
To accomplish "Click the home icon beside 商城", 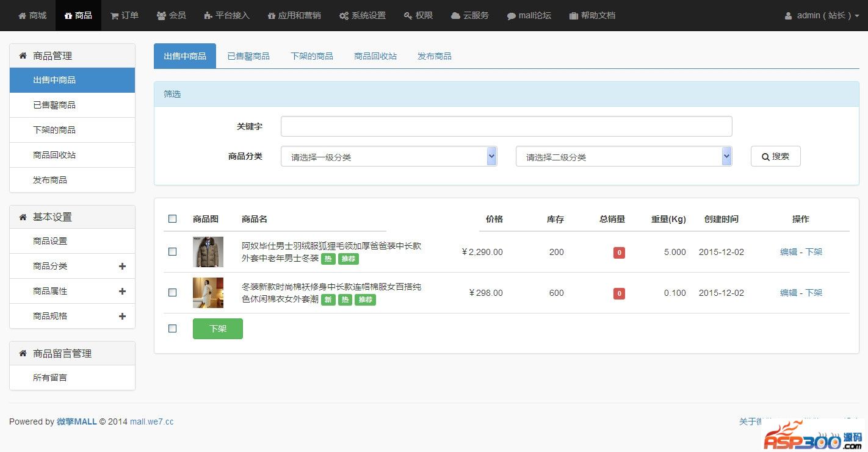I will point(23,16).
